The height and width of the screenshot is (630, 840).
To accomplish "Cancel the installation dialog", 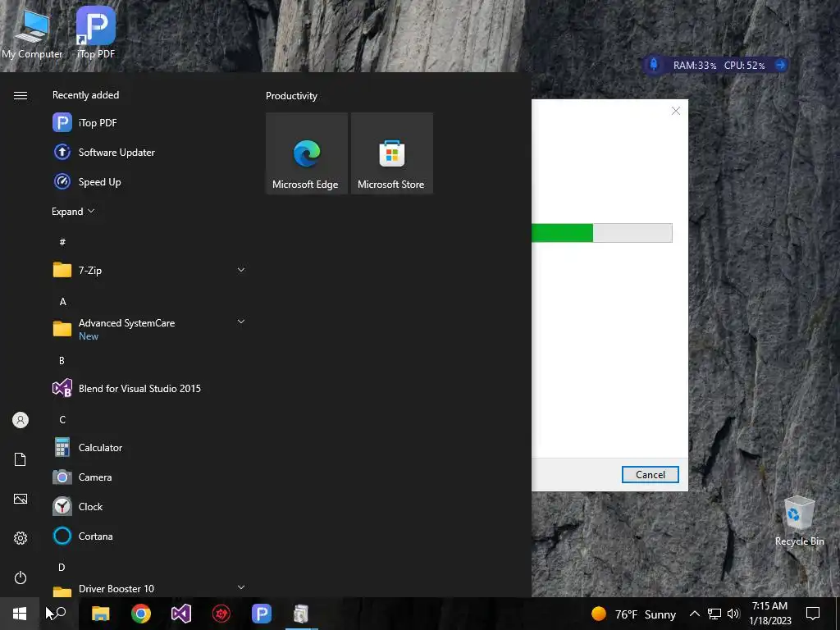I will [x=650, y=475].
